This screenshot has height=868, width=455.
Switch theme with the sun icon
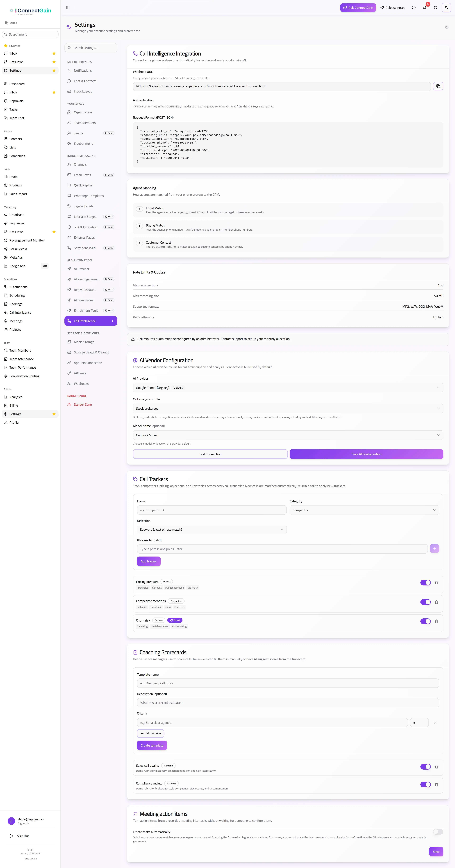tap(435, 7)
